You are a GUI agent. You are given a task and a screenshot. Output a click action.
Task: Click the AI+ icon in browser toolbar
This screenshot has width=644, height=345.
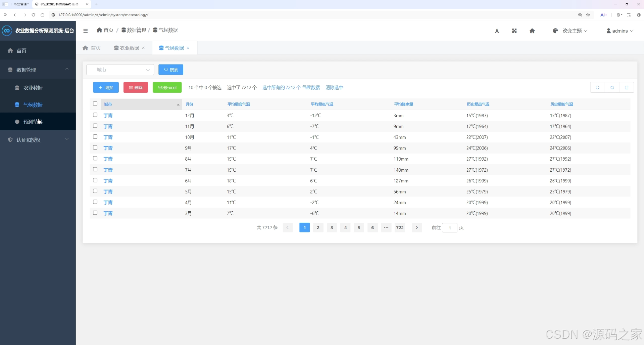(x=603, y=15)
